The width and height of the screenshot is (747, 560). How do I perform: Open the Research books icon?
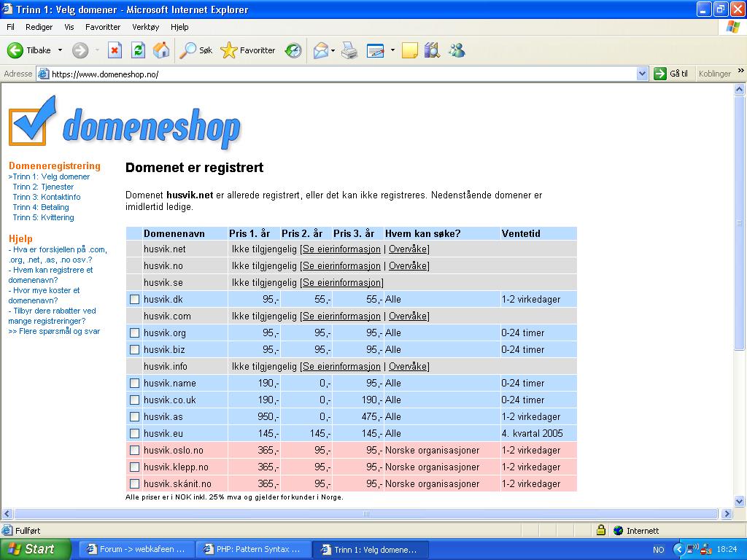[432, 50]
